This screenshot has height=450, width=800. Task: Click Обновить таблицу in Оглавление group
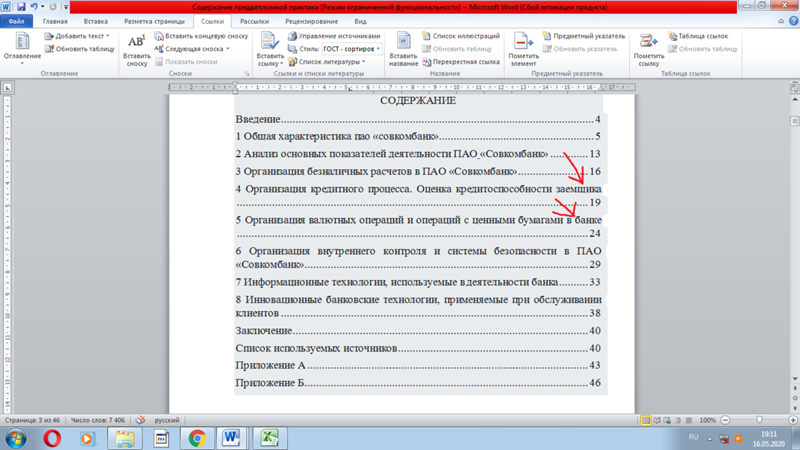coord(80,49)
